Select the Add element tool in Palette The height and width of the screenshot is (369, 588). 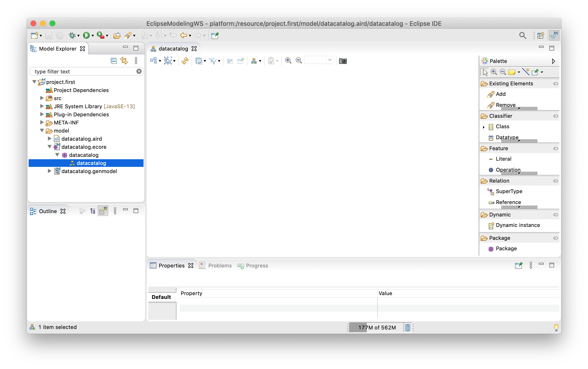click(x=500, y=93)
